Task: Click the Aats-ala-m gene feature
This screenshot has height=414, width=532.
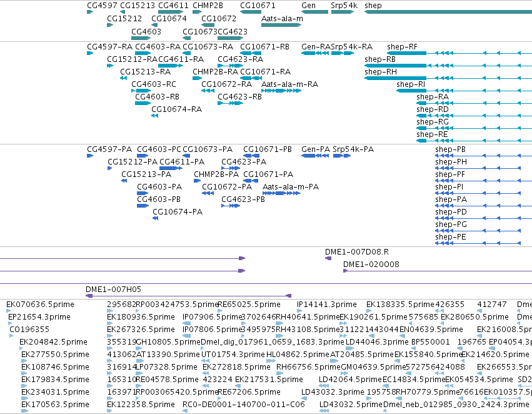Action: [281, 25]
